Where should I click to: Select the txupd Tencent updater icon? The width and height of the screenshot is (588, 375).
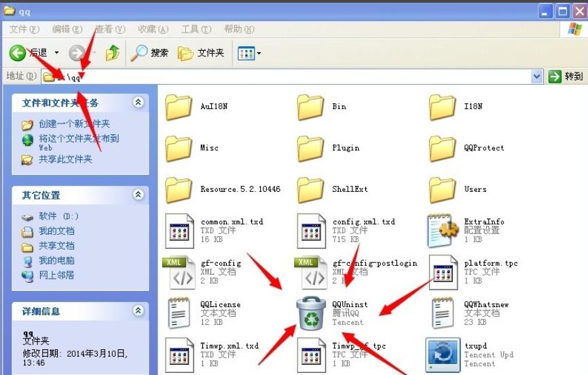tap(443, 355)
